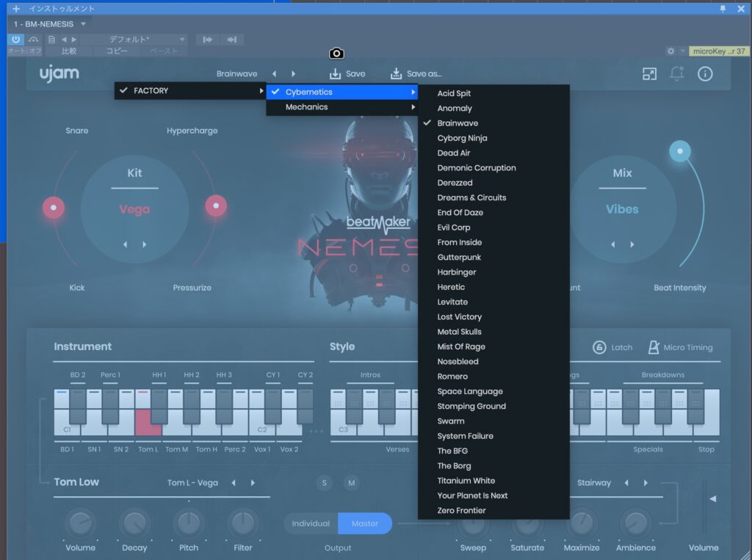Select the Cyborg Ninja preset
The image size is (752, 560).
(462, 138)
